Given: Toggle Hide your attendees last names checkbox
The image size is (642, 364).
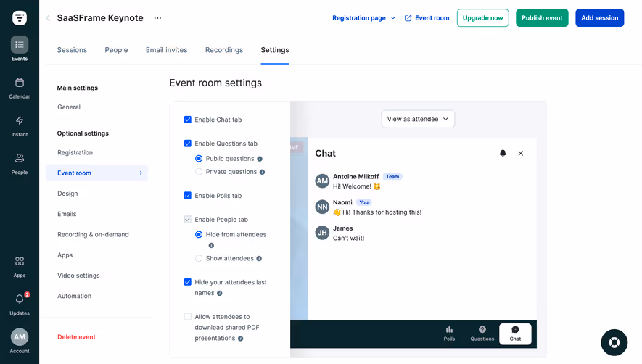Looking at the screenshot, I should point(188,281).
